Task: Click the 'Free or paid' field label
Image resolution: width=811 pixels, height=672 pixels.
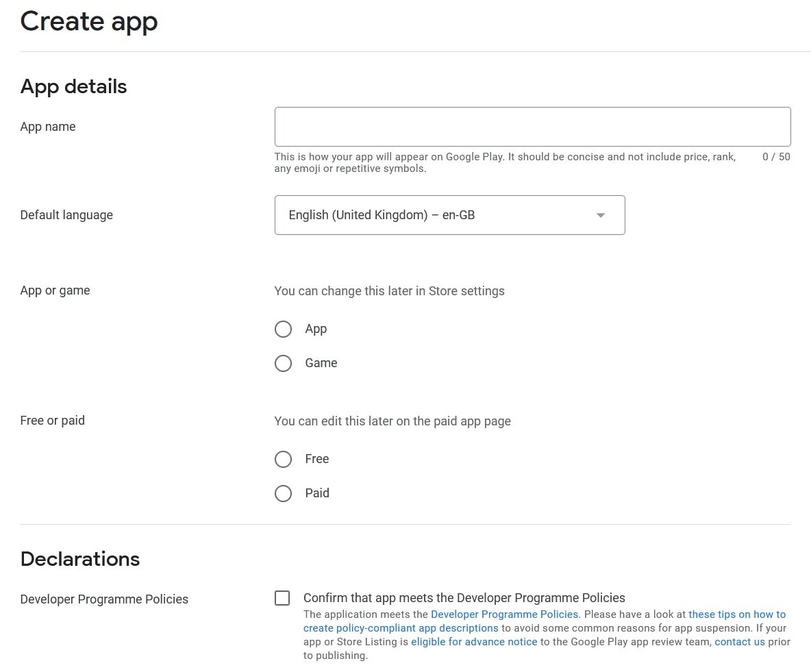Action: tap(52, 421)
